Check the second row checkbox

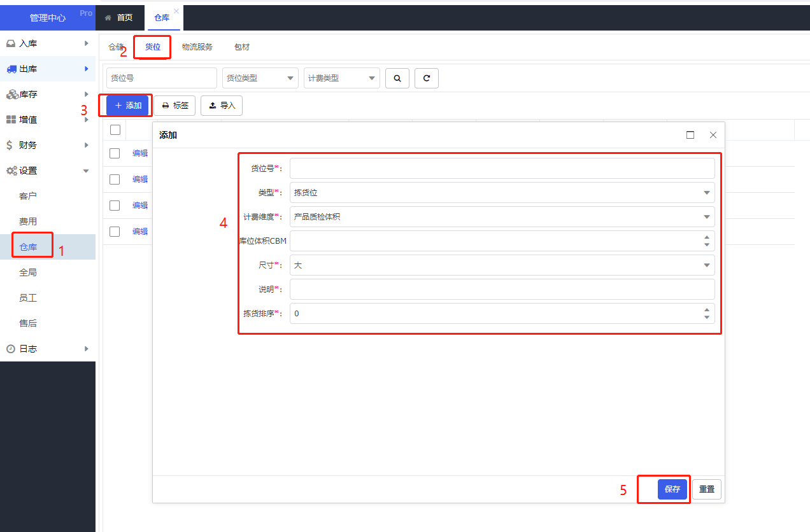pos(115,179)
